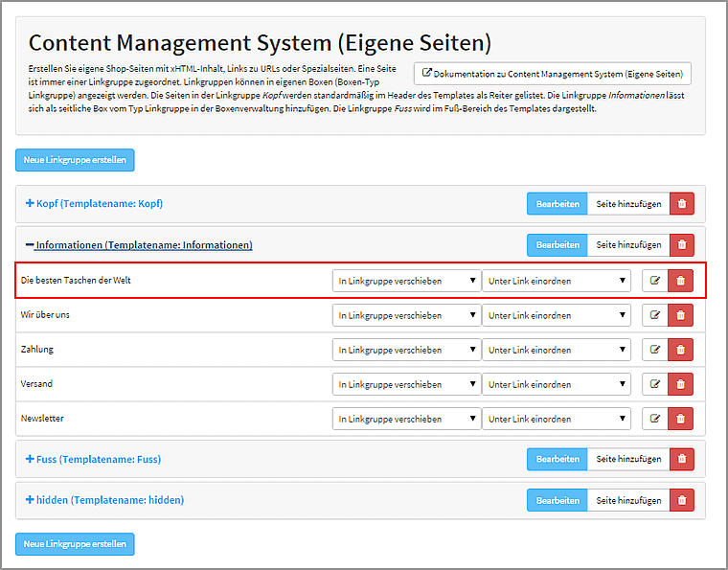
Task: Click edit icon in the Zahlung row
Action: pyautogui.click(x=655, y=350)
